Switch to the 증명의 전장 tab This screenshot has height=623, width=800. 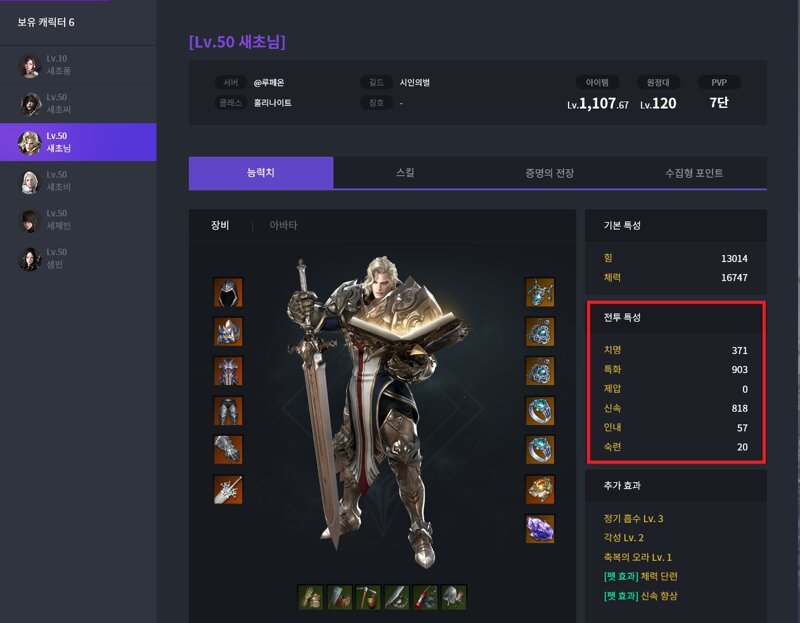point(549,172)
